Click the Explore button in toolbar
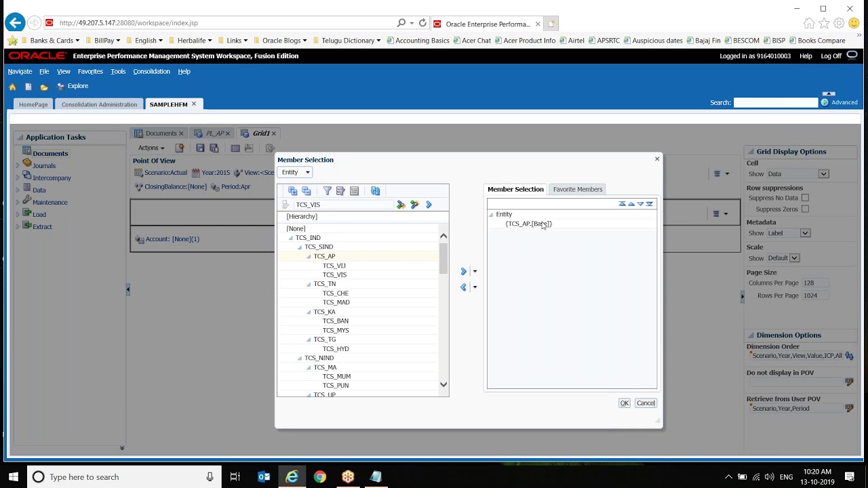This screenshot has width=868, height=488. click(x=73, y=86)
